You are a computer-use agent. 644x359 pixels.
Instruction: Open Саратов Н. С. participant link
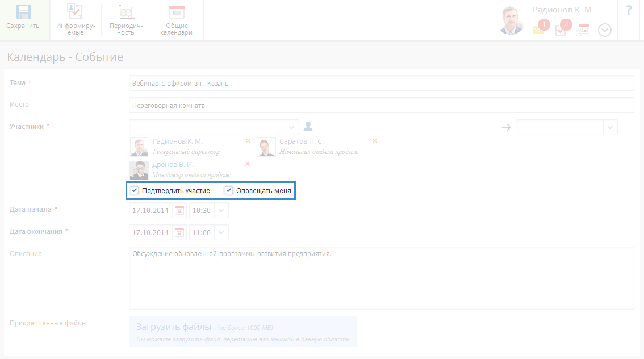302,141
